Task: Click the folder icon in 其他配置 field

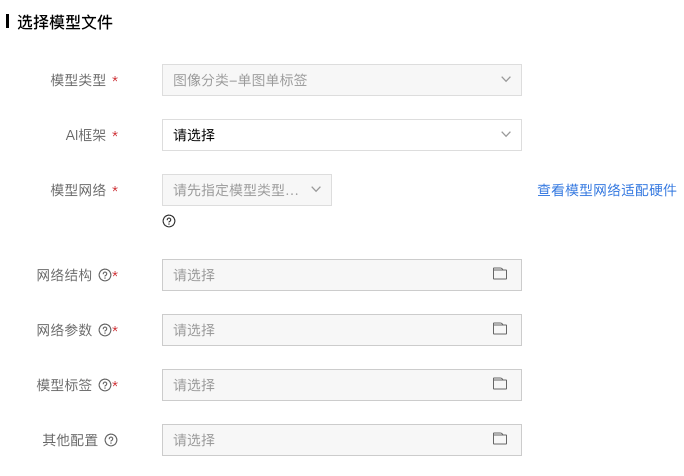Action: point(500,438)
